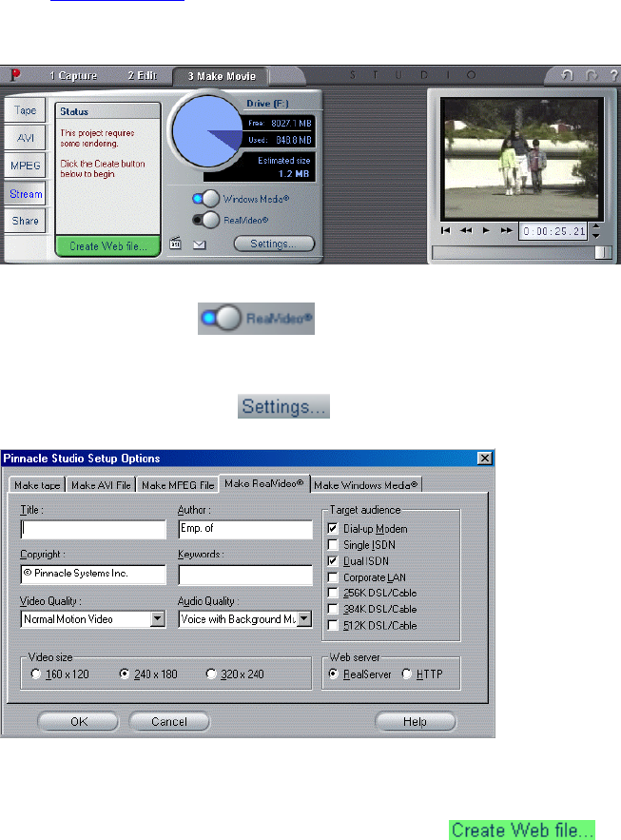
Task: Jump to start of preview video
Action: tap(445, 230)
